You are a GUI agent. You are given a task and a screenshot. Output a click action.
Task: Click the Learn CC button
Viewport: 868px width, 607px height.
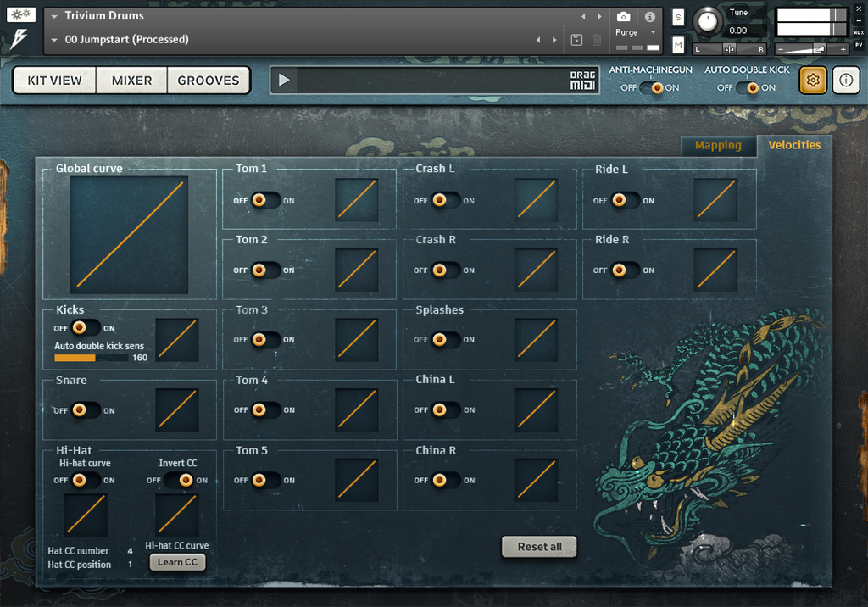tap(177, 562)
